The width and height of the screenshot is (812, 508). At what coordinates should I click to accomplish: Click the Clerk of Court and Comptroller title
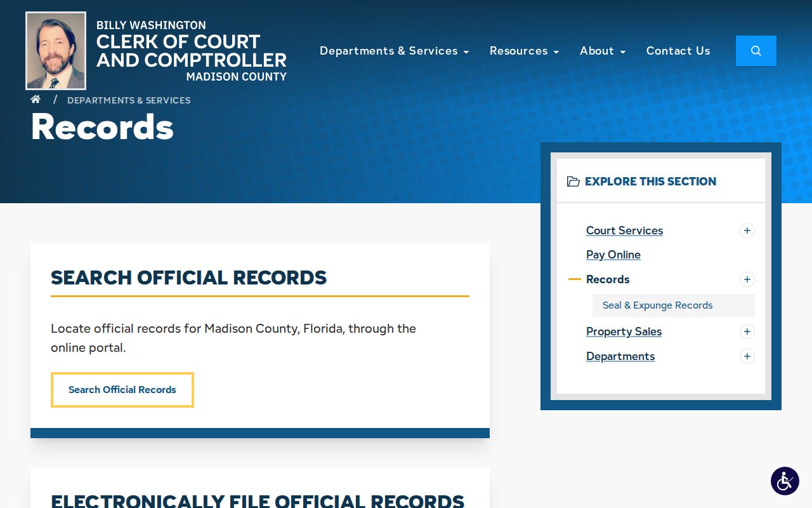tap(192, 51)
